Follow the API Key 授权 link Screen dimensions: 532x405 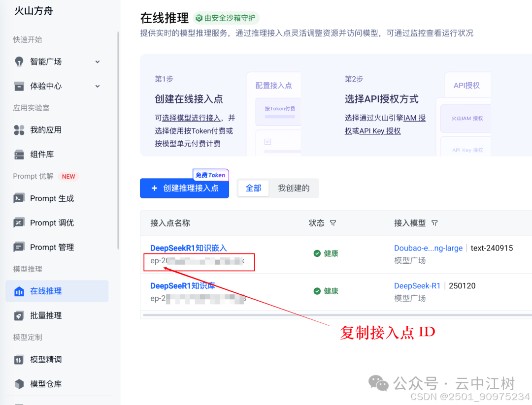380,131
